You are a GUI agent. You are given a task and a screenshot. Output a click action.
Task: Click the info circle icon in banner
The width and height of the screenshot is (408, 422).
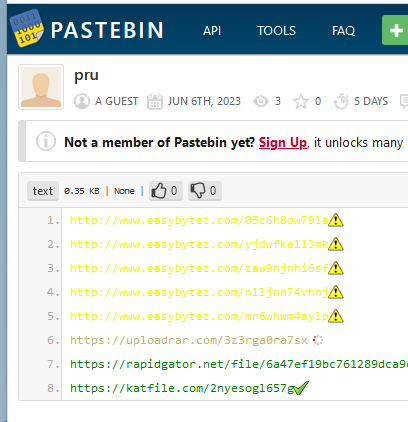(x=46, y=141)
